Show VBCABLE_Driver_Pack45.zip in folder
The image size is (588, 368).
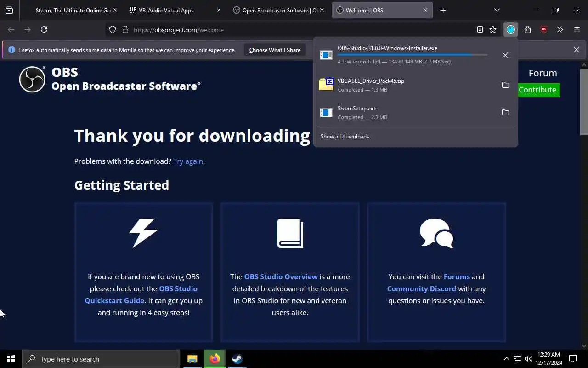pos(505,85)
